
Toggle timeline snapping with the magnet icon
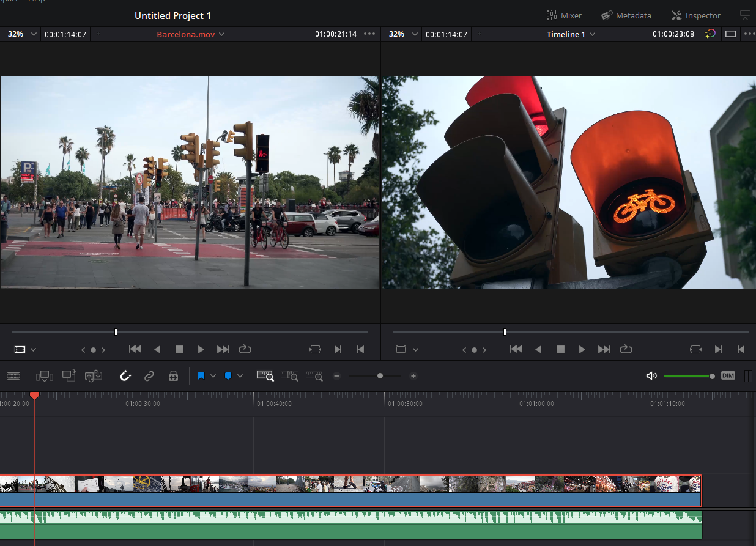(125, 376)
